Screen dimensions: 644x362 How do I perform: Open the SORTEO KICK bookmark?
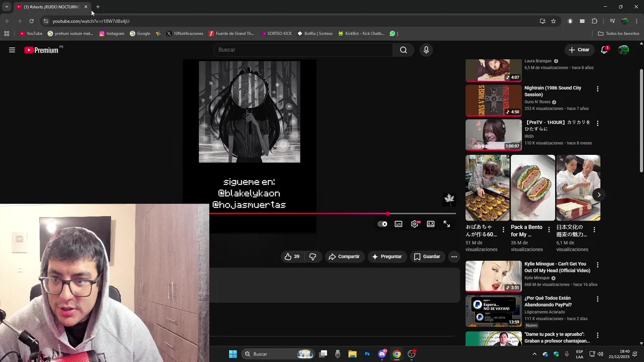pos(276,34)
